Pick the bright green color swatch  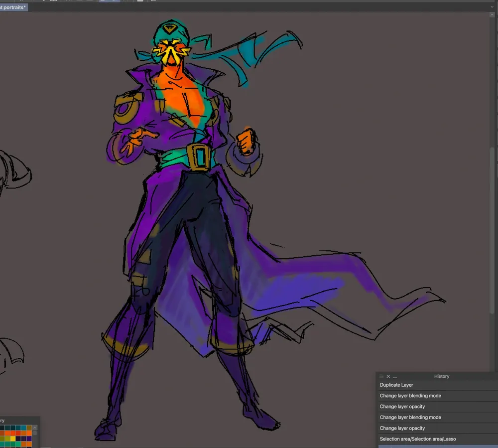pyautogui.click(x=18, y=444)
